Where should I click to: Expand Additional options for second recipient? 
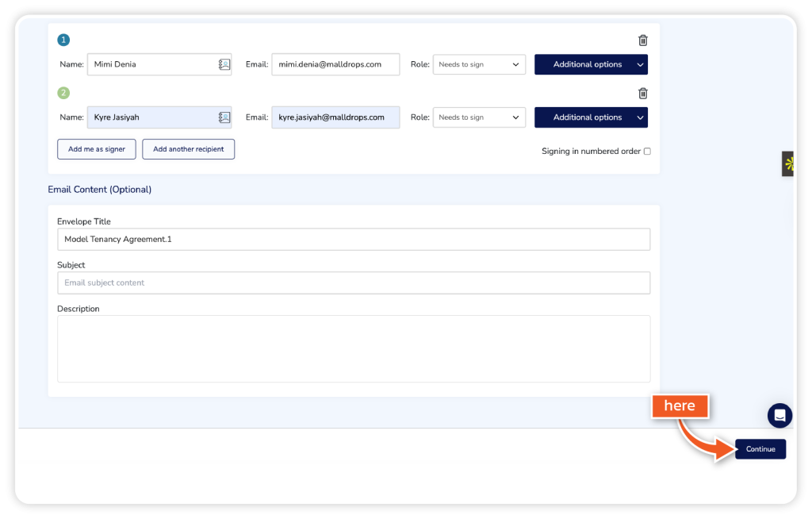(591, 117)
